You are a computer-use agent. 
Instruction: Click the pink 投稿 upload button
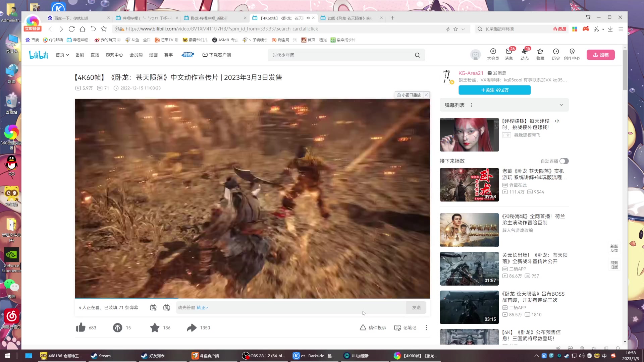pyautogui.click(x=600, y=55)
